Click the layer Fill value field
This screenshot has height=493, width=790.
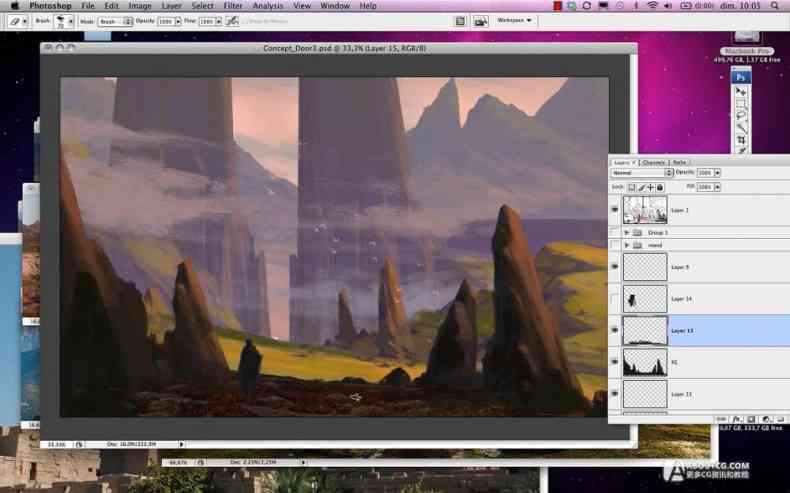click(705, 187)
